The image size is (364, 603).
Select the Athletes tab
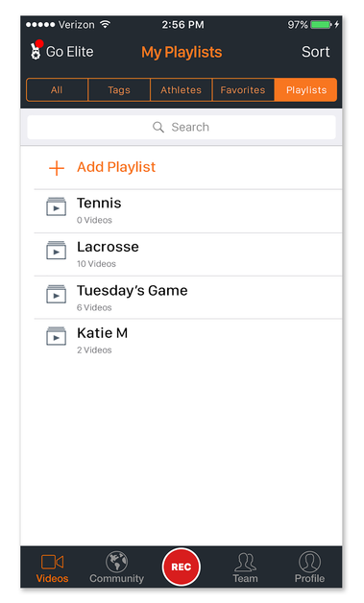[x=182, y=90]
